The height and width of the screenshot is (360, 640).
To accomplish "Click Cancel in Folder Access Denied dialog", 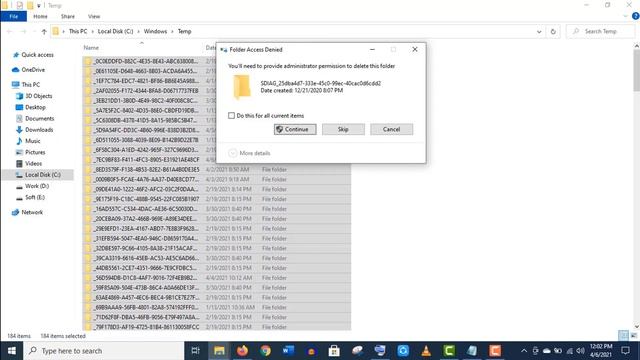I will [x=391, y=129].
